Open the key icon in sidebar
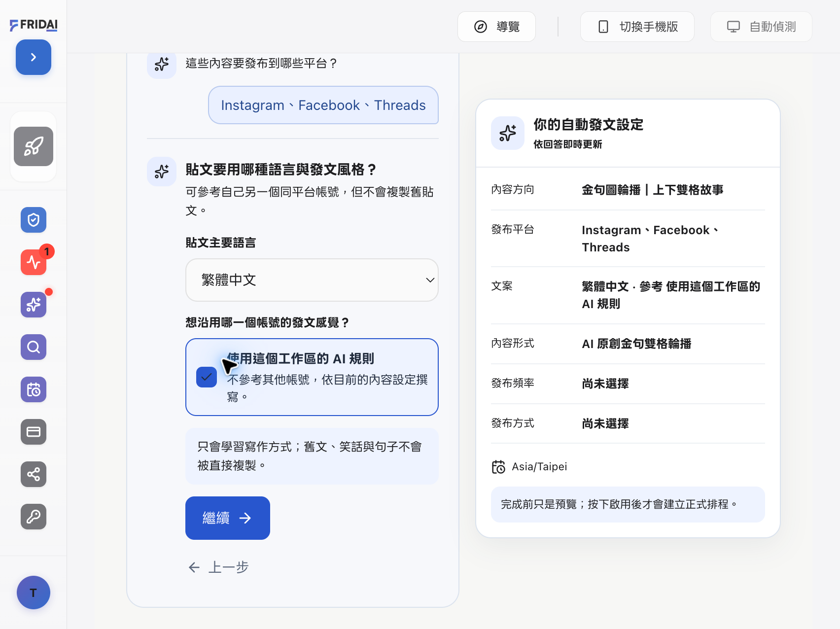This screenshot has width=840, height=629. [x=34, y=517]
